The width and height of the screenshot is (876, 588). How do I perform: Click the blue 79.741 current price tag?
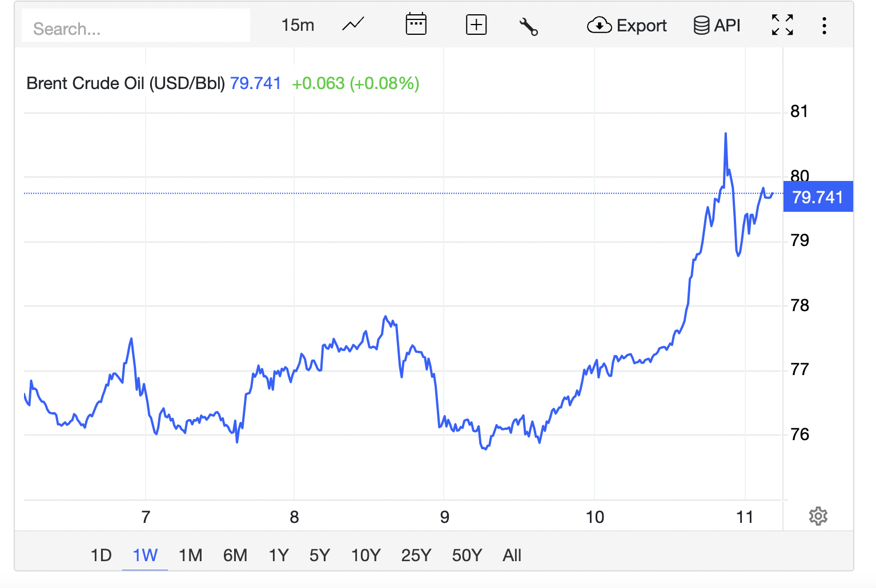pos(818,197)
